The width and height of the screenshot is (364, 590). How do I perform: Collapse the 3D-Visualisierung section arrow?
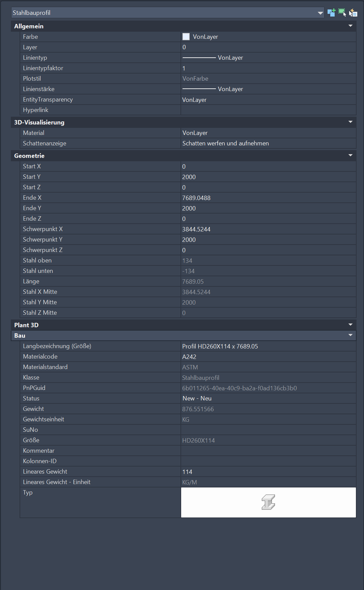350,122
